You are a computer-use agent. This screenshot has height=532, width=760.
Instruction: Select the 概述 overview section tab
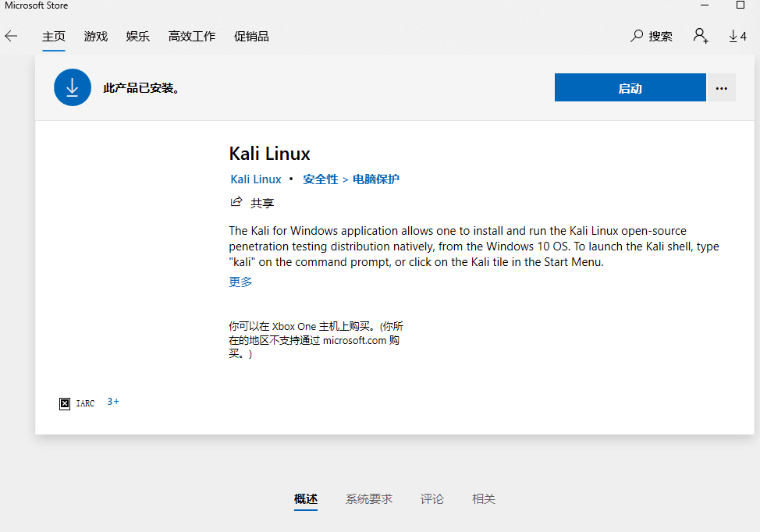pyautogui.click(x=306, y=499)
